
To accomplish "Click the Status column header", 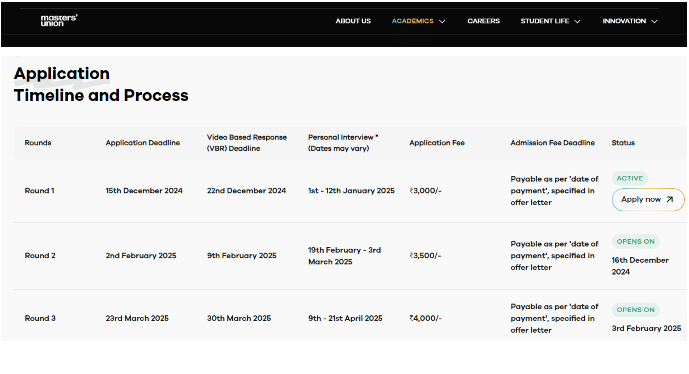I will click(x=623, y=143).
